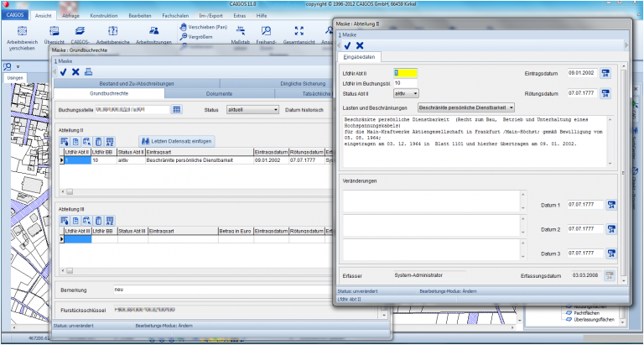Open the CAIGOS application menu button
644x345 pixels.
[x=15, y=15]
